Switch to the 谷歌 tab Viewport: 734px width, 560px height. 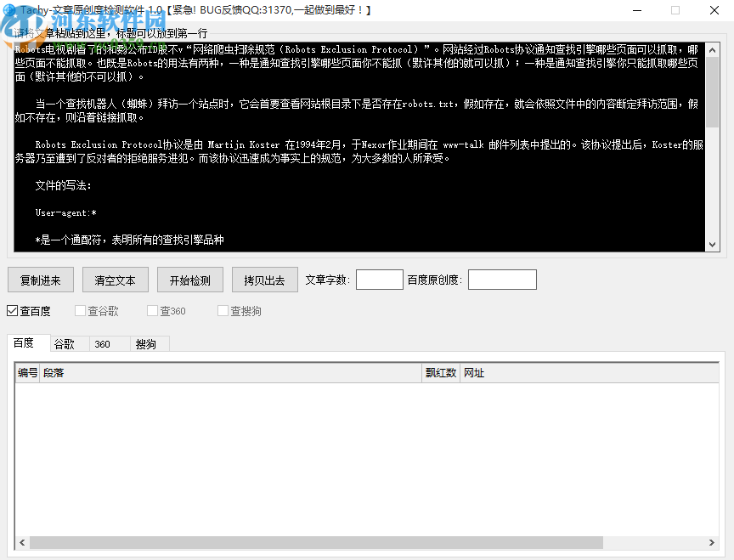(67, 343)
